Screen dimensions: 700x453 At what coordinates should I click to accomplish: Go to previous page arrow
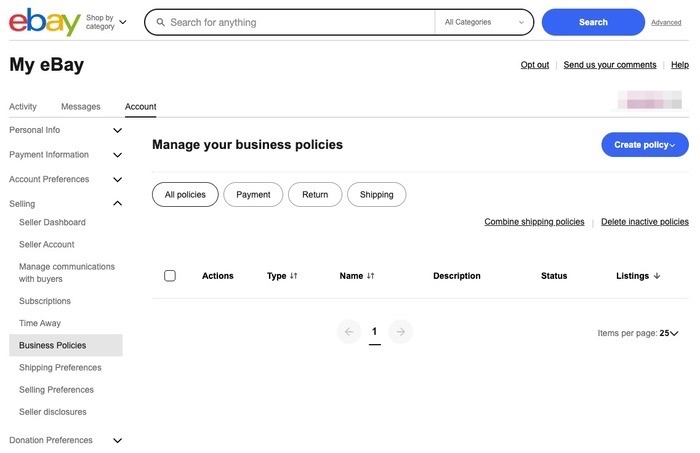pos(349,332)
